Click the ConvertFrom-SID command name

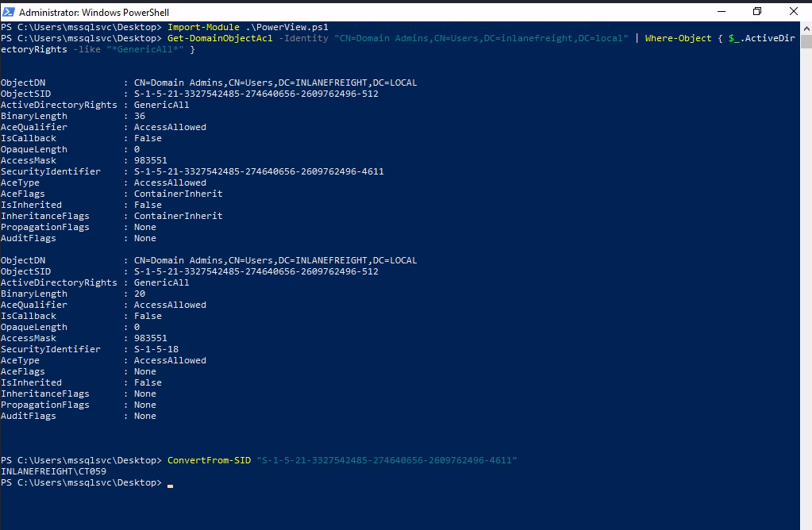[x=209, y=460]
